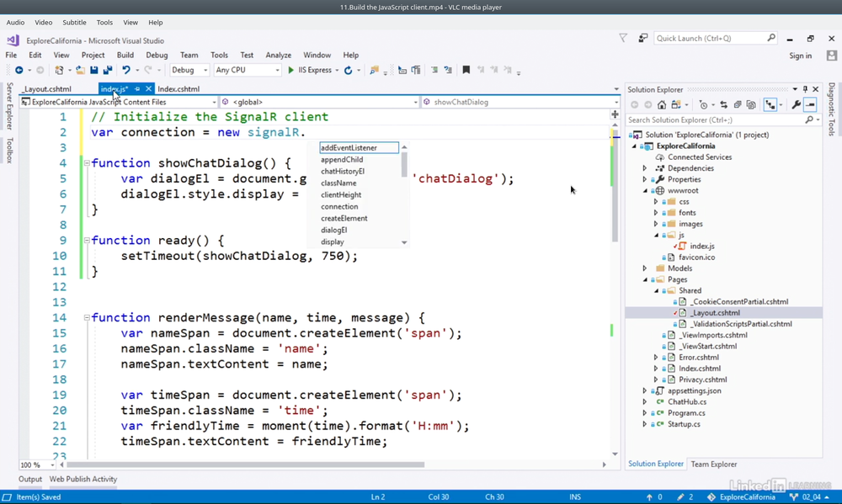Click the Pending Changes Filter clock icon
This screenshot has height=504, width=842.
(703, 104)
